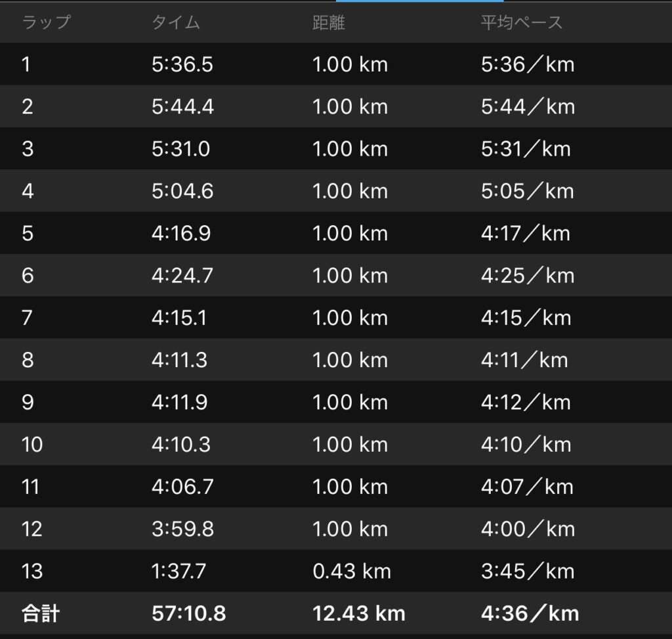This screenshot has height=639, width=672.
Task: Click lap 12 time 3:59.8
Action: [182, 529]
